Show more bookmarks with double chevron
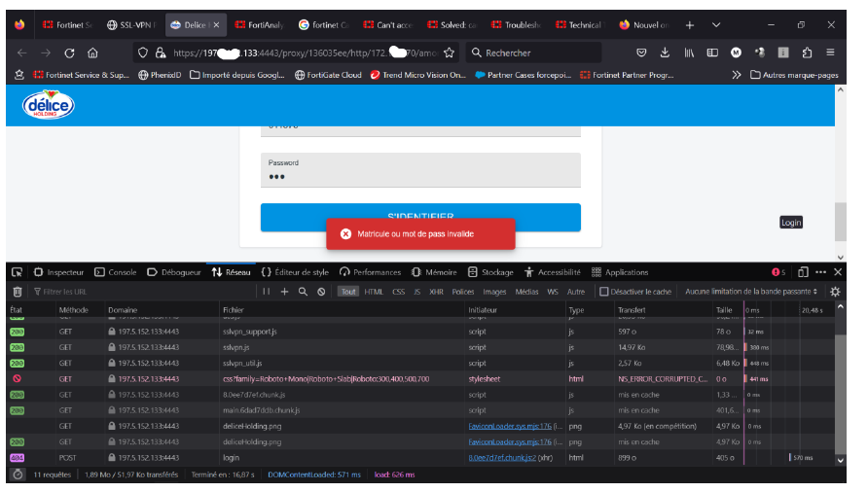 point(737,75)
